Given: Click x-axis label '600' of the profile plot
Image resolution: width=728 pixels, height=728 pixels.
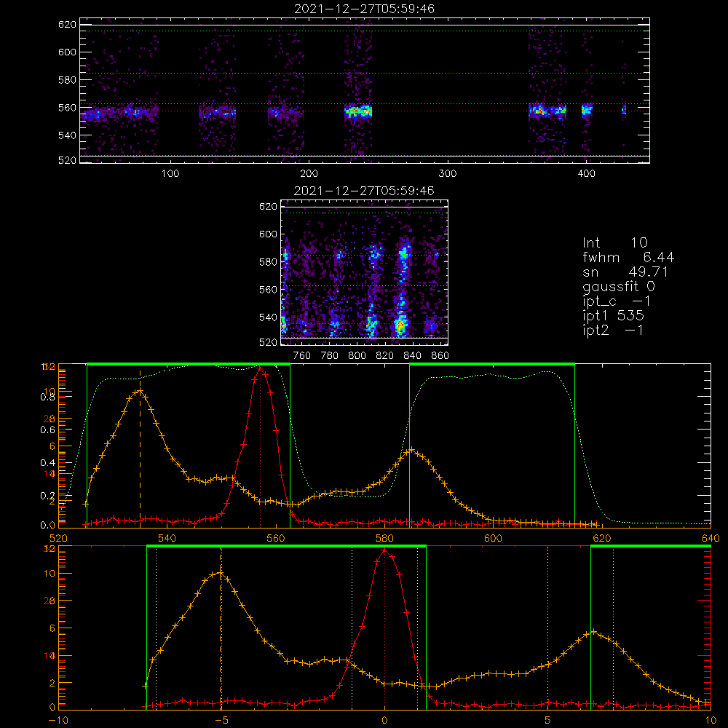Looking at the screenshot, I should click(493, 538).
